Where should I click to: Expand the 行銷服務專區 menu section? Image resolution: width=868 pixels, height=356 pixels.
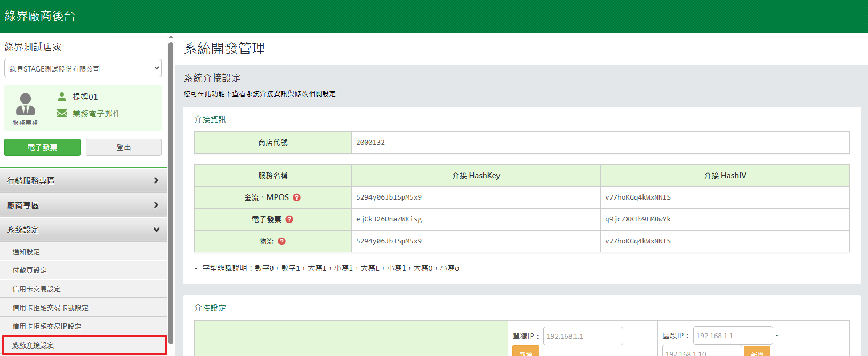click(83, 180)
